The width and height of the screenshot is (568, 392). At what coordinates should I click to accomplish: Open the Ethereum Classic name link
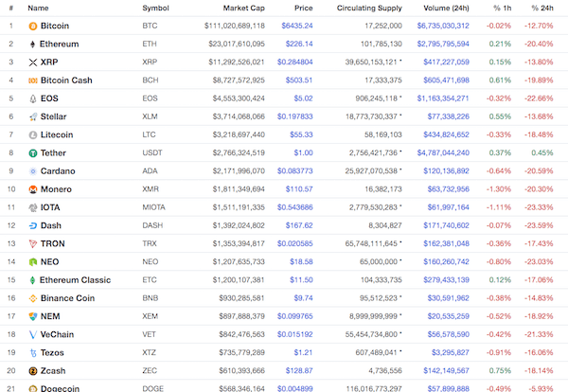(75, 280)
